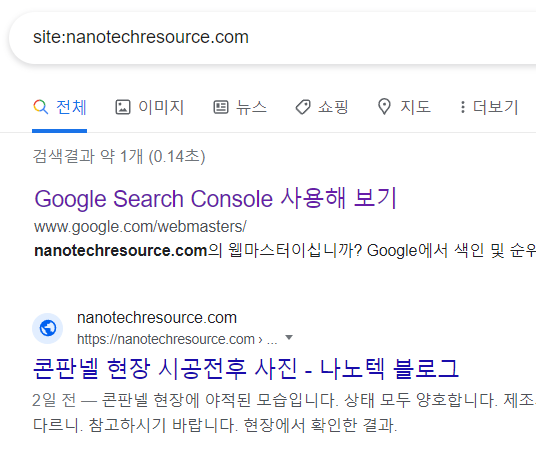Open the 쇼핑 search tab
This screenshot has height=454, width=536.
point(322,107)
